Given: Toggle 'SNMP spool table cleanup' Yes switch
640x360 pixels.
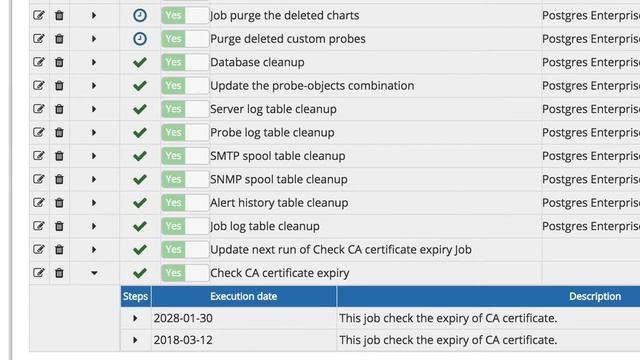Looking at the screenshot, I should (x=185, y=179).
